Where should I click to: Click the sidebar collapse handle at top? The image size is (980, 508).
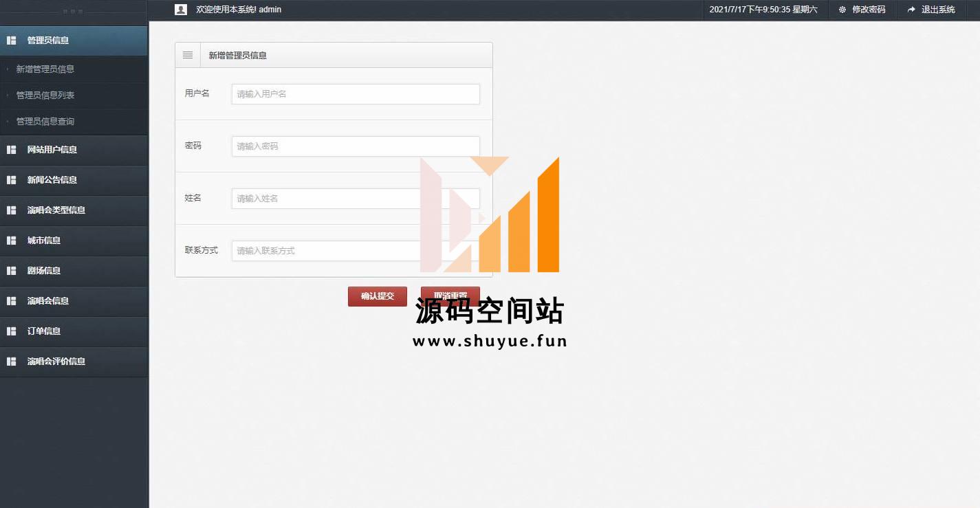point(73,12)
